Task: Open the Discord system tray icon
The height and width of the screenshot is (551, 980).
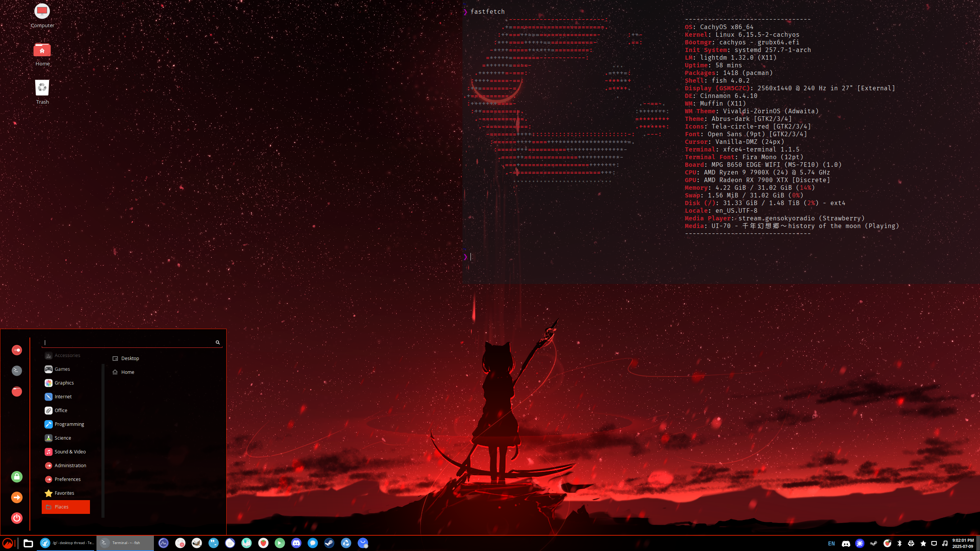Action: [x=846, y=543]
